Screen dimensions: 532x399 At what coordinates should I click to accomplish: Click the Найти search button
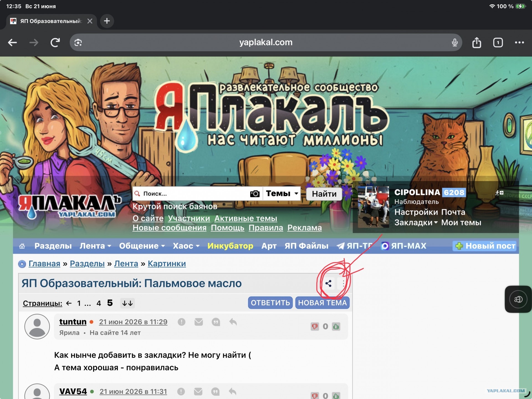coord(324,194)
